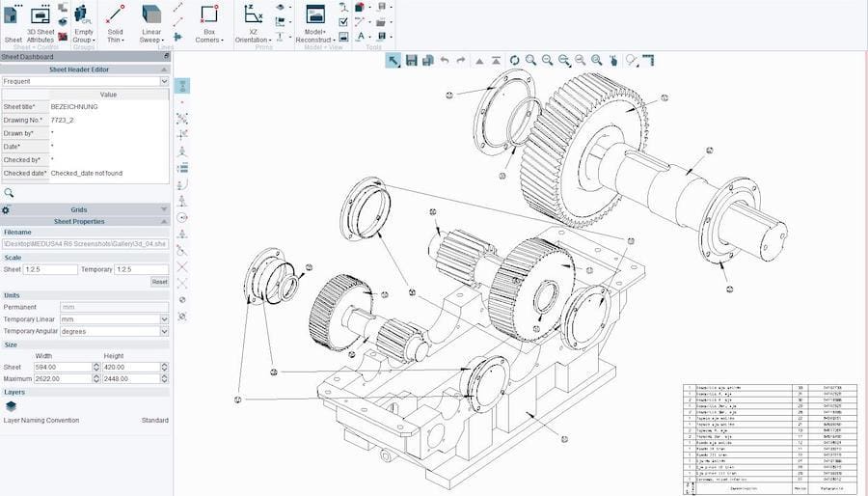
Task: Click the magnifier search icon under header table
Action: click(x=9, y=193)
